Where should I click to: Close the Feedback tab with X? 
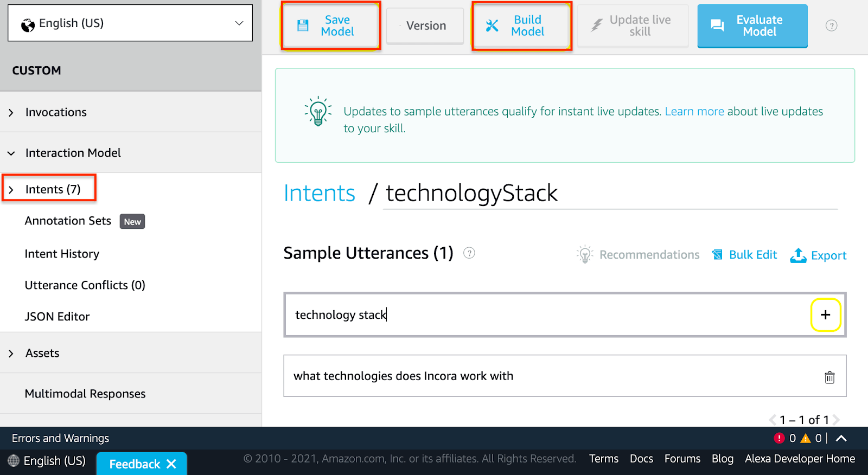171,464
